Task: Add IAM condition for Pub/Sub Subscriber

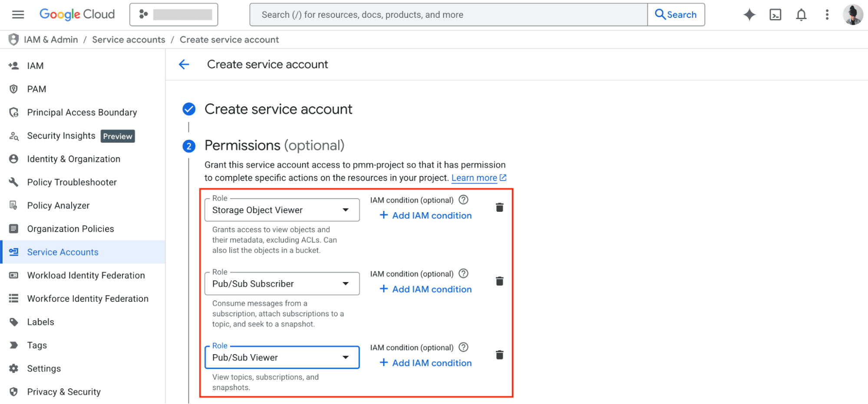Action: click(x=426, y=289)
